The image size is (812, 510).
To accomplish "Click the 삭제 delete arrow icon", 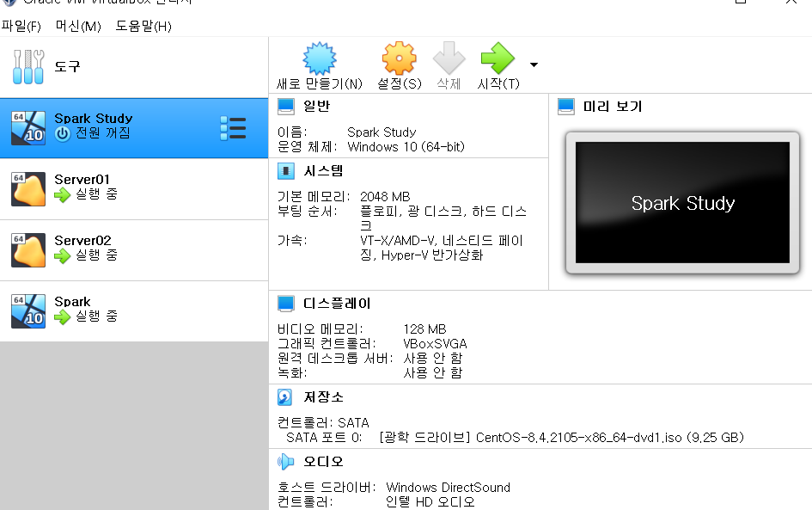I will pos(449,58).
